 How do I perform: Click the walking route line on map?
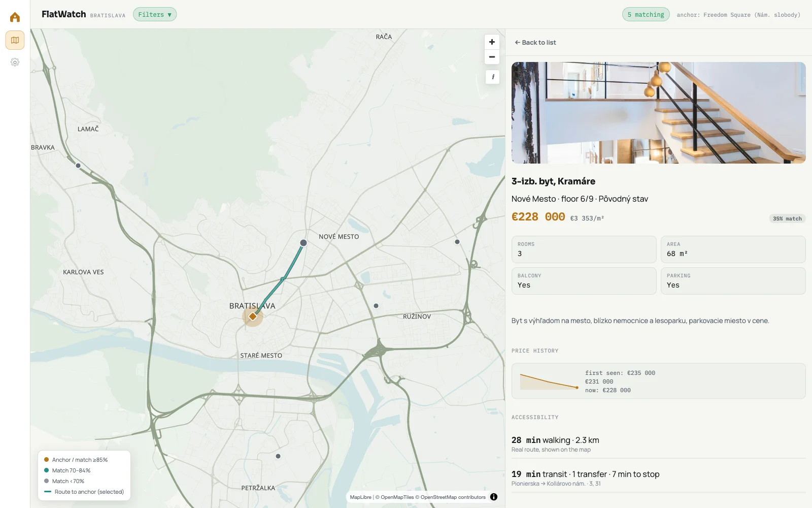[x=283, y=279]
